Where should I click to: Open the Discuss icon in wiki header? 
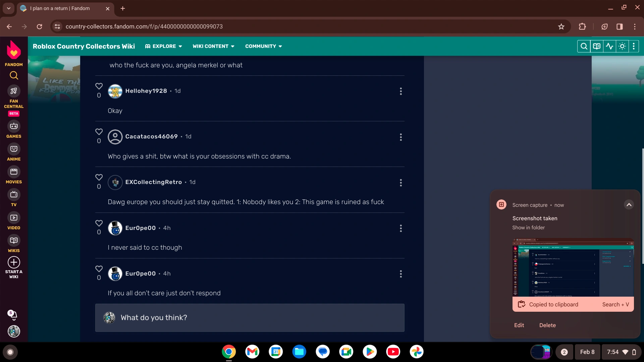pos(597,46)
